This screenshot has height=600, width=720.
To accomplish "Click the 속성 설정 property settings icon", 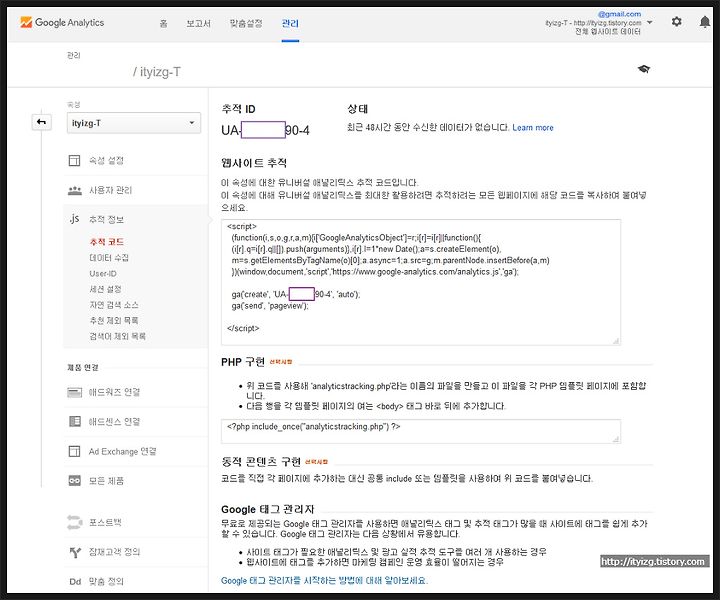I will click(74, 160).
